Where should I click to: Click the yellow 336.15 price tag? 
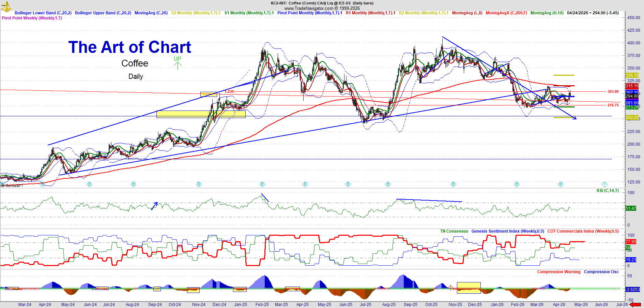632,75
